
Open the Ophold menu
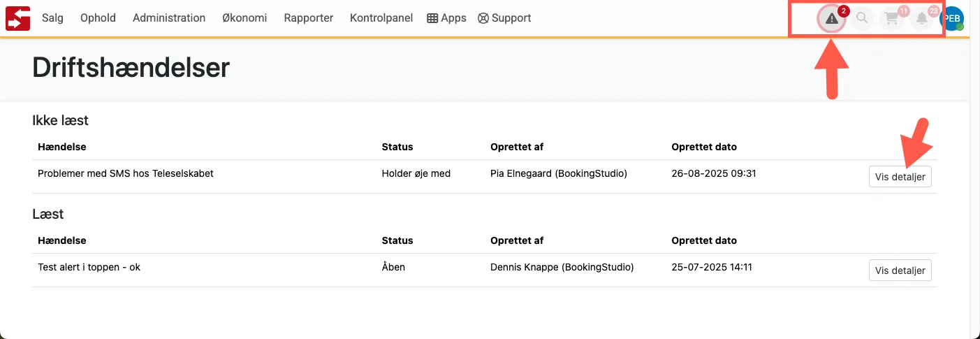(98, 18)
